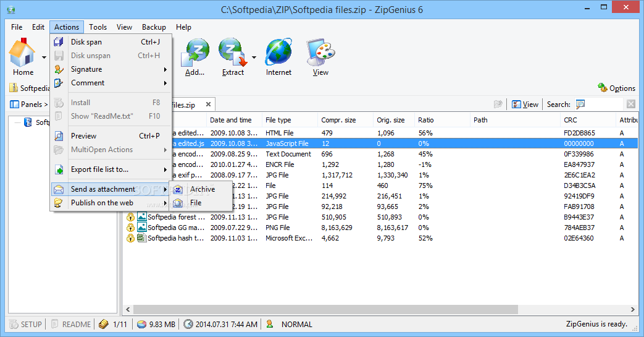The height and width of the screenshot is (337, 644).
Task: Clear the search with X button
Action: [x=631, y=105]
